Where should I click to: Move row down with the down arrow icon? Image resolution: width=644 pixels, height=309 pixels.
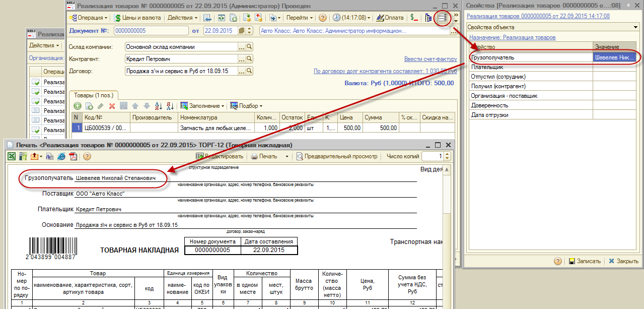pyautogui.click(x=147, y=106)
